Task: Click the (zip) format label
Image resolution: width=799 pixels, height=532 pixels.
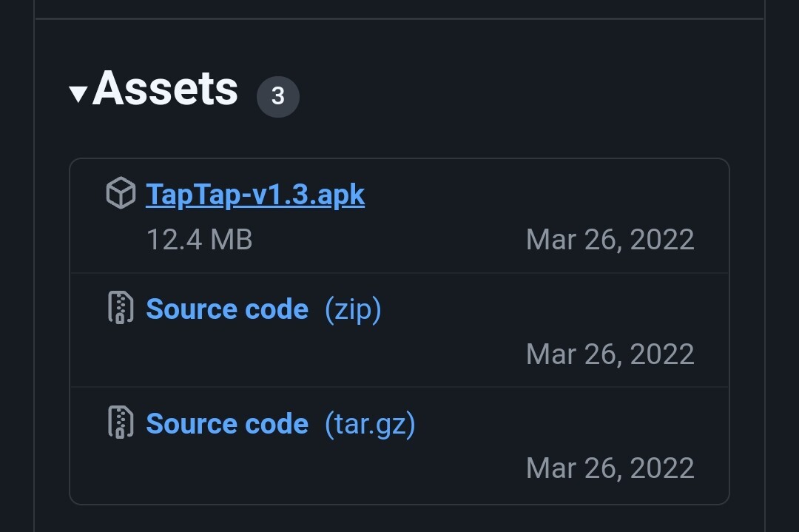Action: tap(353, 310)
